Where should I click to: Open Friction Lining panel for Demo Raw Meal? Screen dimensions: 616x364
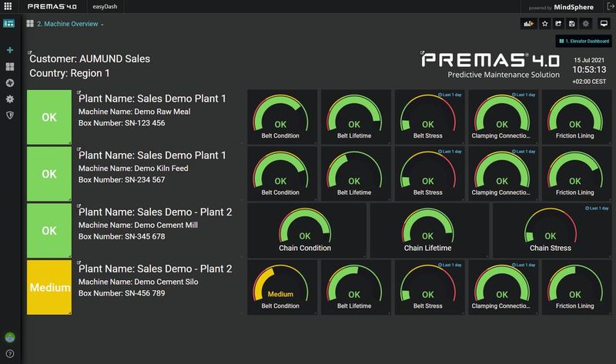pos(577,117)
